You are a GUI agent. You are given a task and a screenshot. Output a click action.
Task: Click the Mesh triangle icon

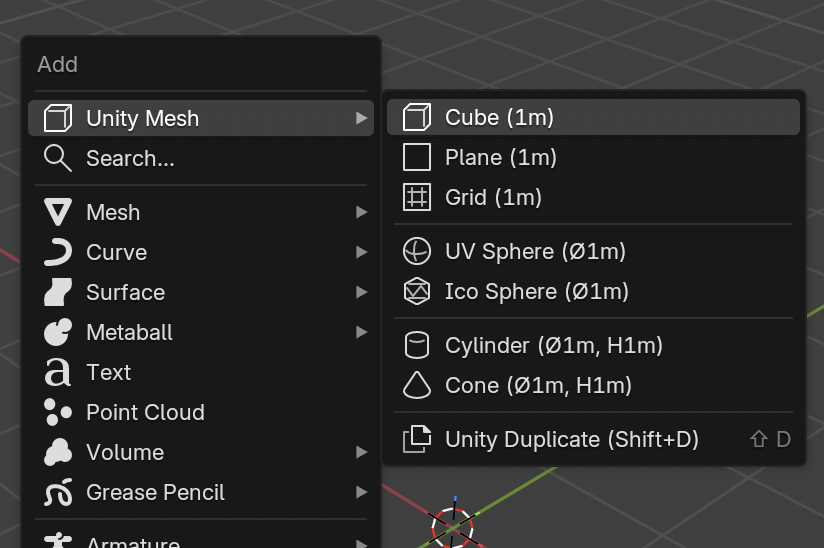click(58, 212)
